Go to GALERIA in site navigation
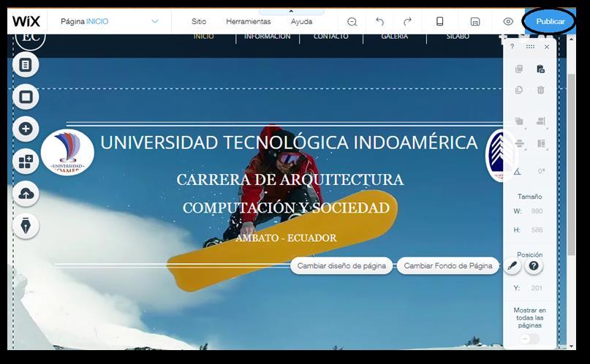 pos(394,37)
